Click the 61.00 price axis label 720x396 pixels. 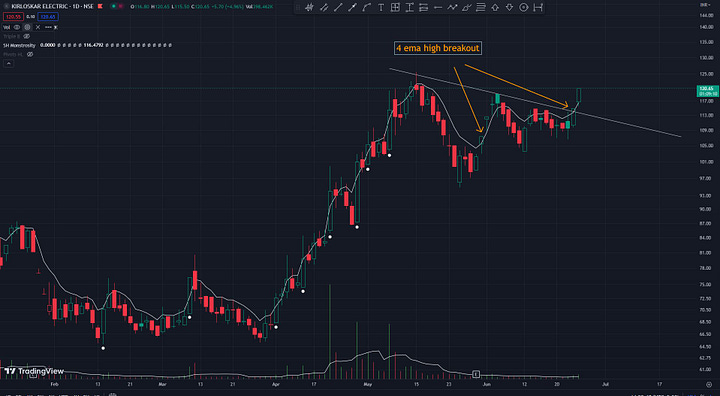pos(706,369)
